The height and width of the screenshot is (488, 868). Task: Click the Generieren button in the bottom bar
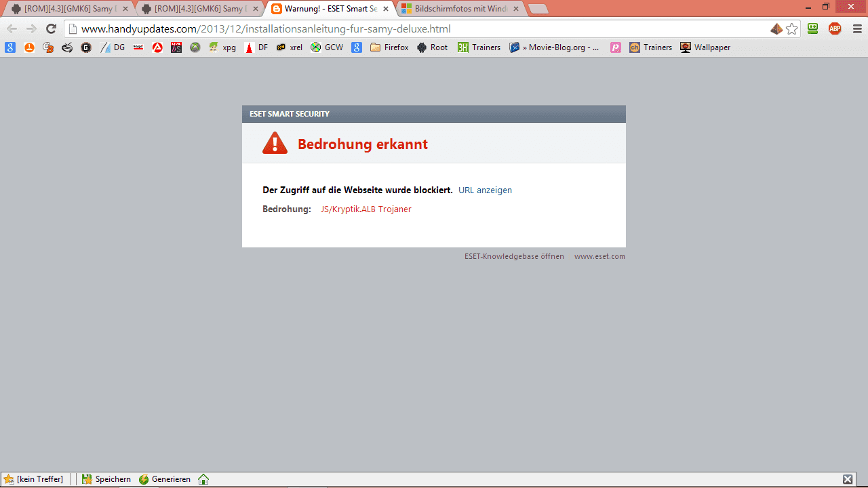point(165,479)
